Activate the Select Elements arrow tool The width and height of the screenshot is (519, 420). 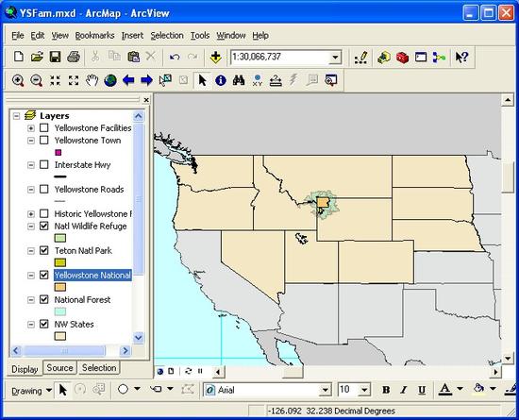point(202,80)
